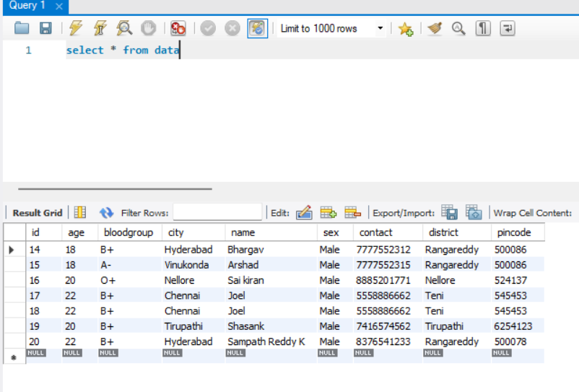Click the Result Grid label
Viewport: 579px width, 392px height.
38,213
